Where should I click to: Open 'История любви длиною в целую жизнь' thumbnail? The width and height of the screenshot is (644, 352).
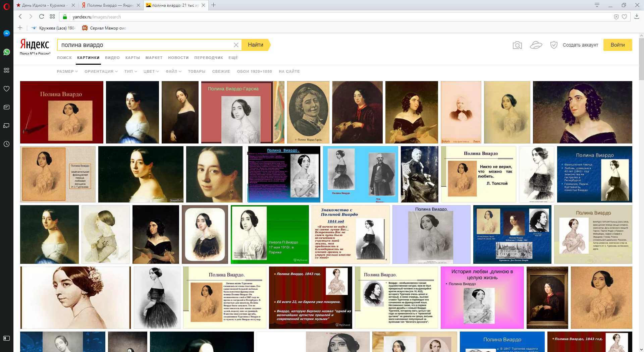(x=482, y=298)
